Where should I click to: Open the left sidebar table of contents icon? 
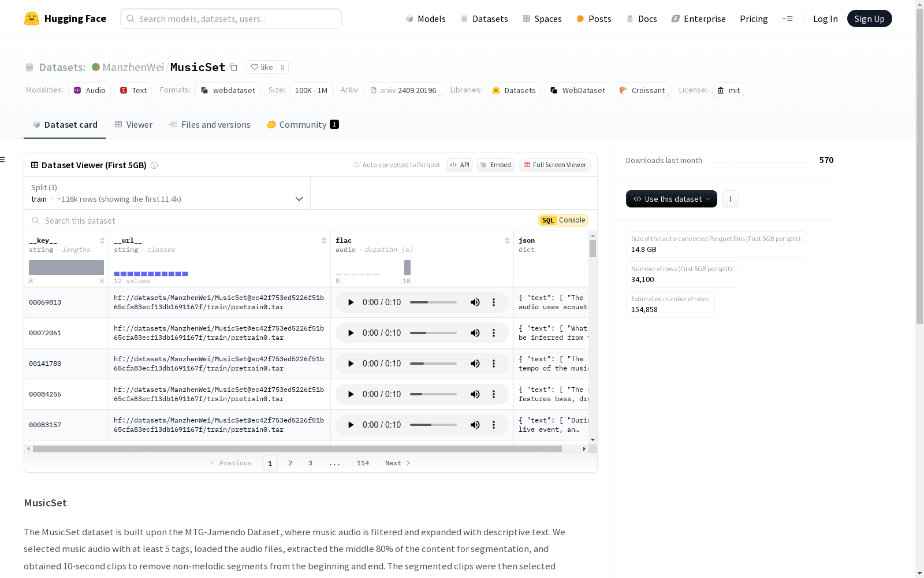[3, 160]
